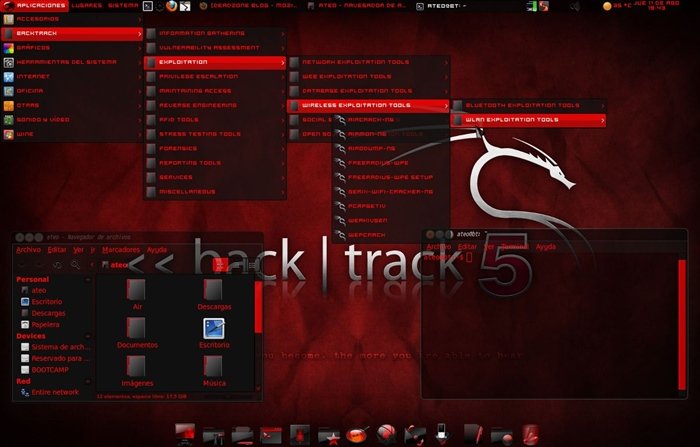
Task: Click the trash bin icon at the dock's end
Action: [x=530, y=434]
